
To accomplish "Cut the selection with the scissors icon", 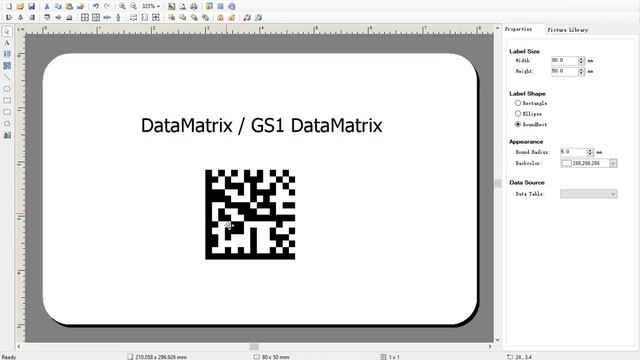I will [x=47, y=6].
